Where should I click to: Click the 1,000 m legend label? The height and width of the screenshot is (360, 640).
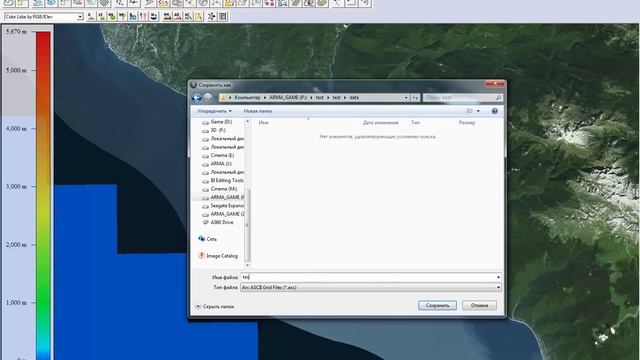[16, 303]
